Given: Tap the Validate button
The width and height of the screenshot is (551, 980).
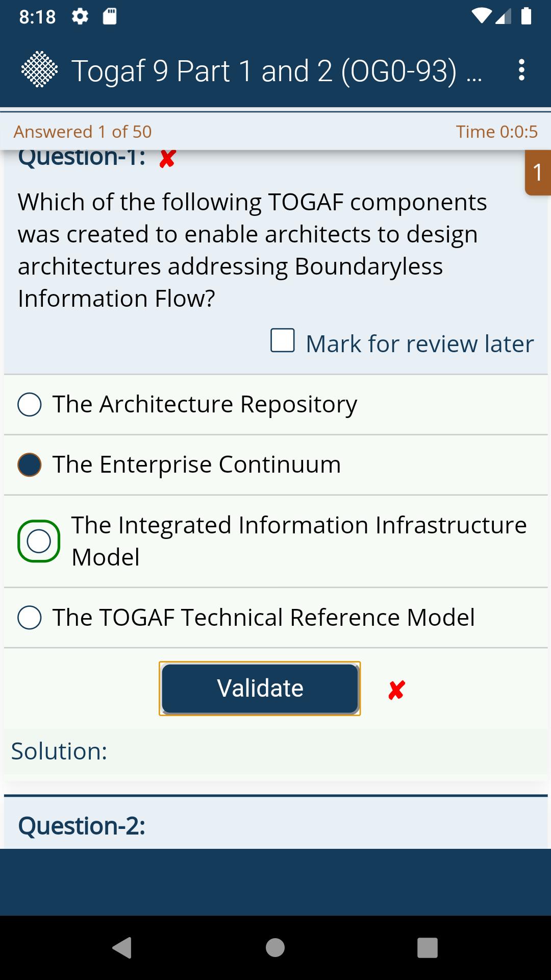Looking at the screenshot, I should point(260,689).
